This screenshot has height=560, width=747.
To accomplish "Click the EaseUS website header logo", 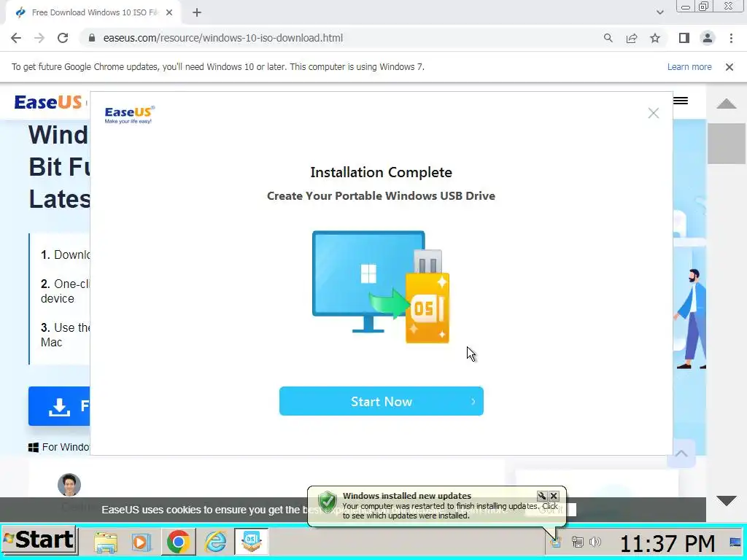I will click(x=47, y=102).
